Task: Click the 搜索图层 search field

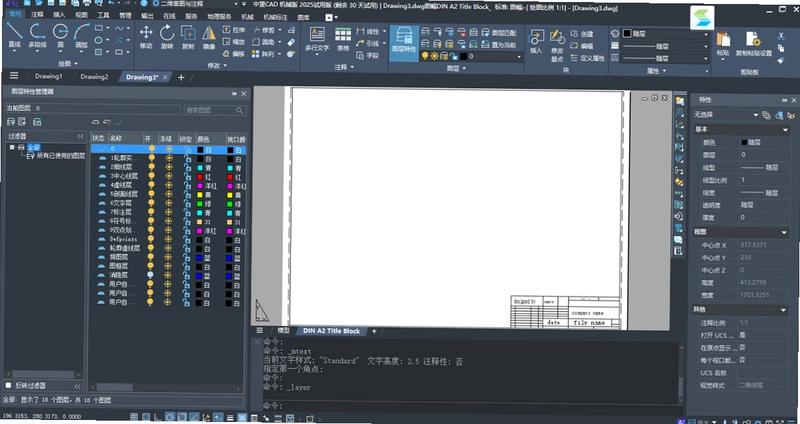Action: [x=215, y=110]
